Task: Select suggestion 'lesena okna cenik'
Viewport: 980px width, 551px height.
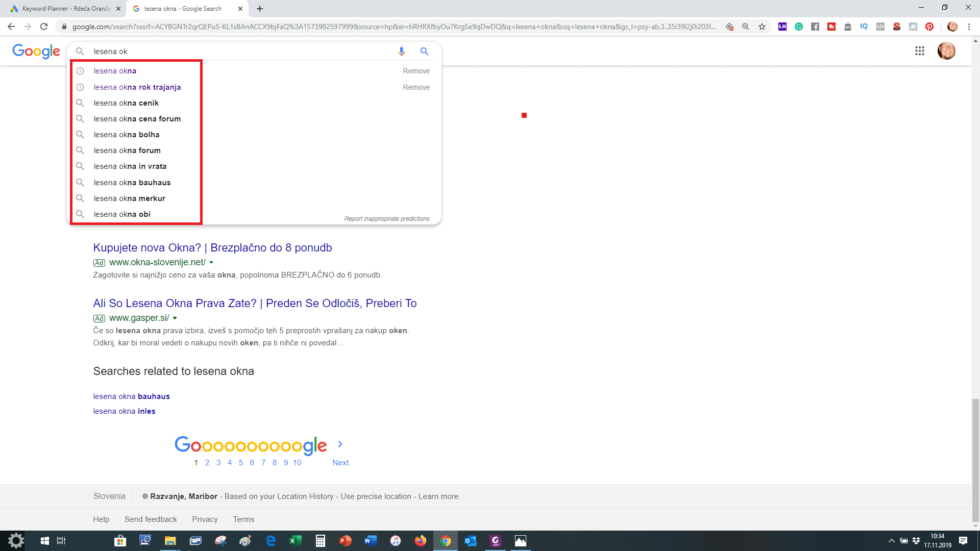Action: click(x=126, y=103)
